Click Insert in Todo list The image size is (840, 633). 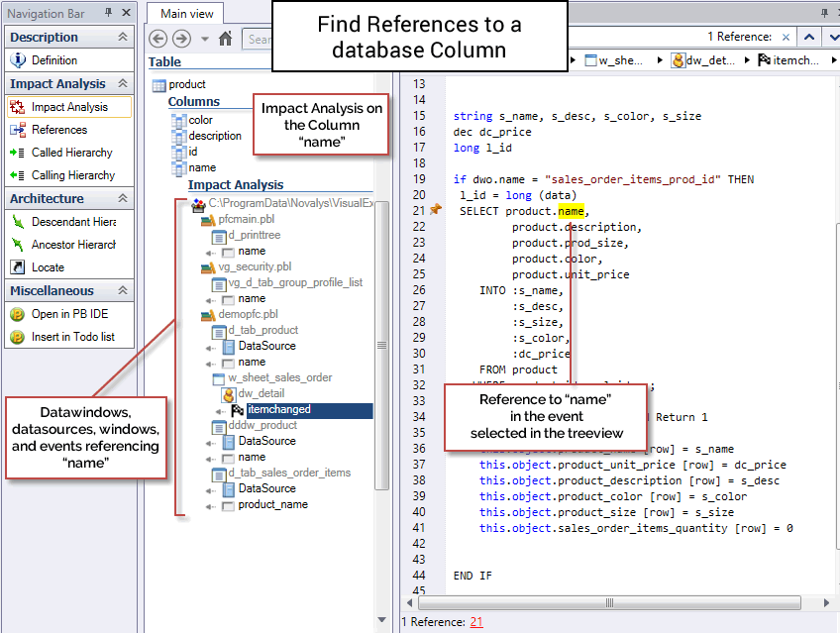72,337
